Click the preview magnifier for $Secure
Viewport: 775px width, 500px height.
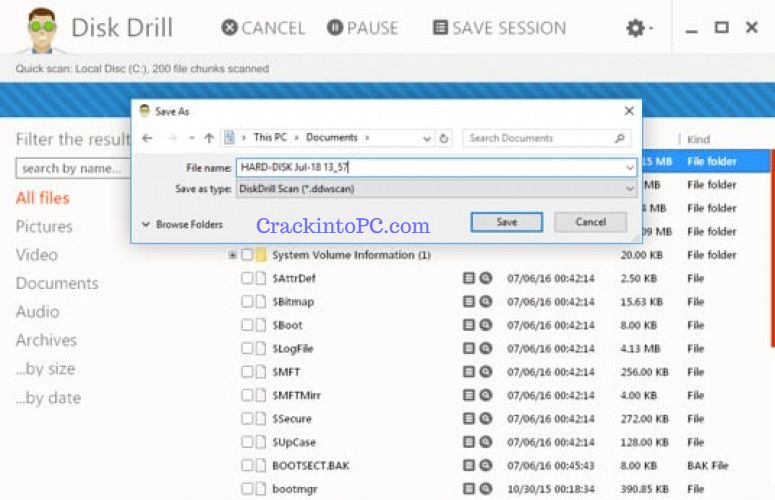(486, 418)
